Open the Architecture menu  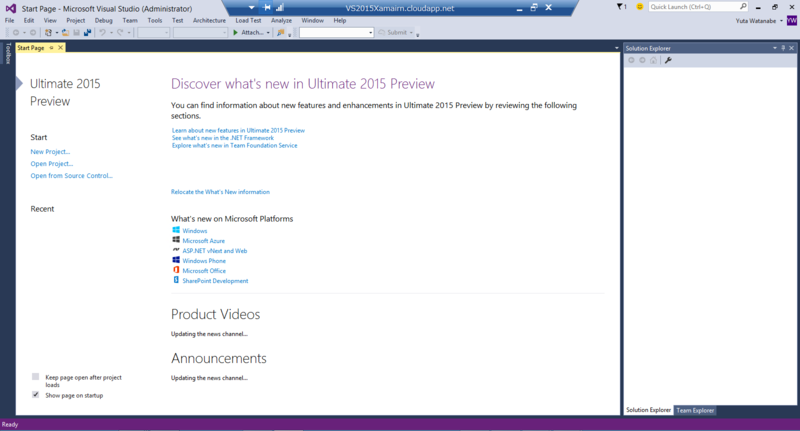pyautogui.click(x=209, y=20)
